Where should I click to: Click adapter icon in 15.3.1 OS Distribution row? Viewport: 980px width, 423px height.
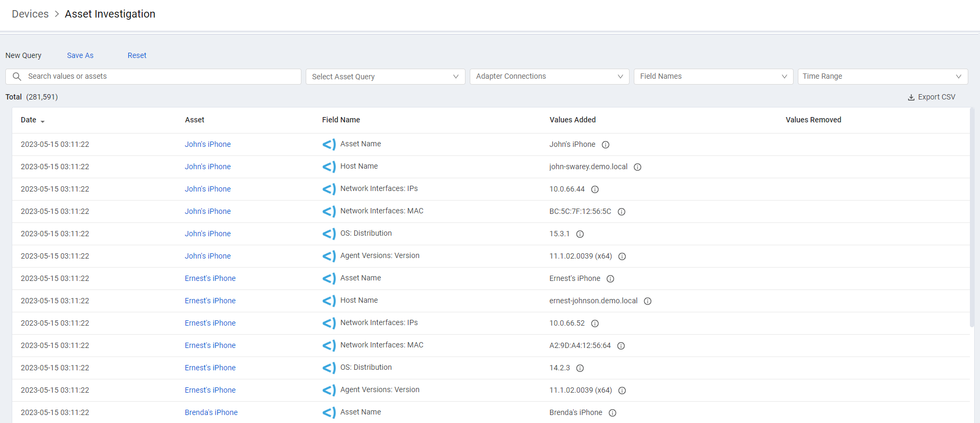coord(329,234)
